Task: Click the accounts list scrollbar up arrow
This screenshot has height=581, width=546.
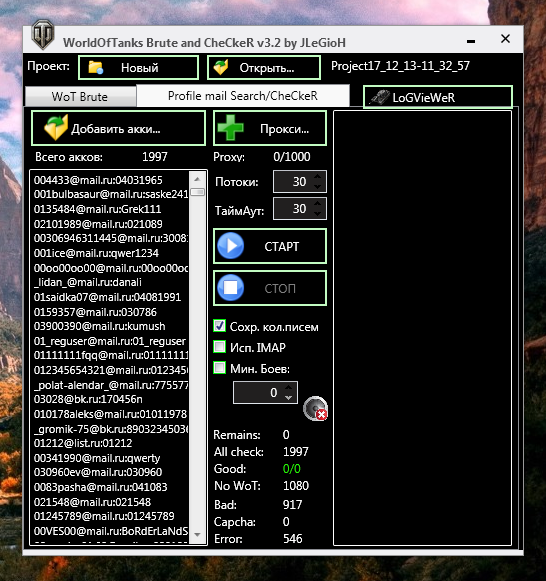Action: point(197,179)
